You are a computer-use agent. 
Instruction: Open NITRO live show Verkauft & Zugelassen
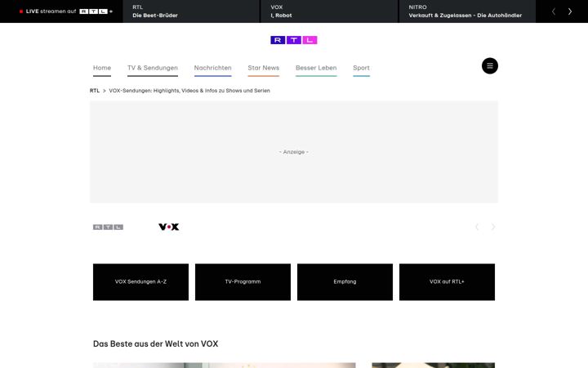[467, 11]
